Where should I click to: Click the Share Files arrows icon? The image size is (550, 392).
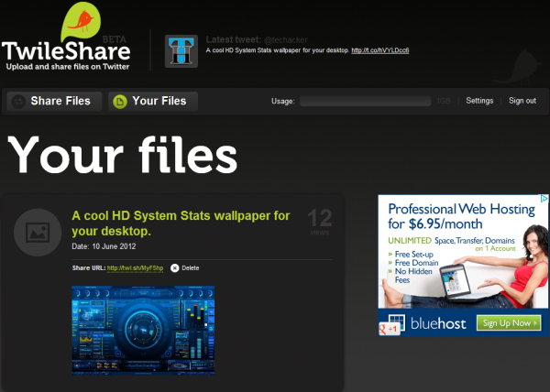point(18,102)
